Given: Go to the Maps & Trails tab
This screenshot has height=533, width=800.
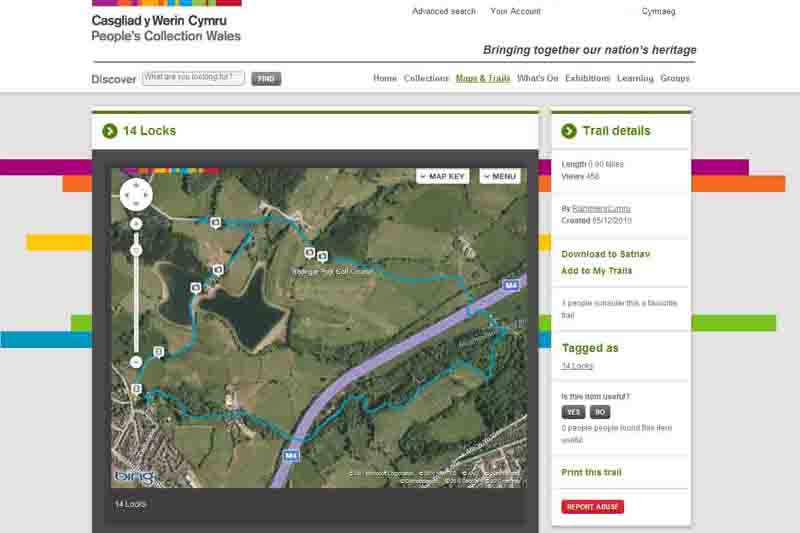Looking at the screenshot, I should click(483, 78).
